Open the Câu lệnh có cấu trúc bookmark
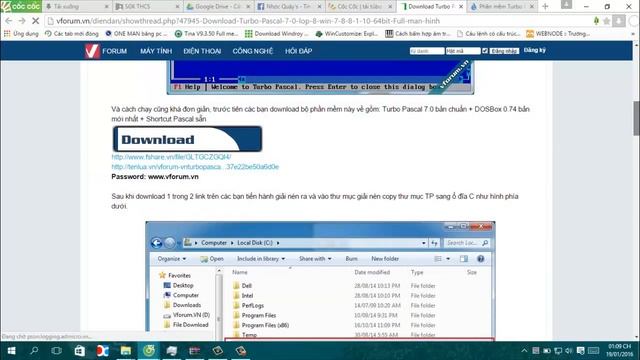 [x=488, y=34]
